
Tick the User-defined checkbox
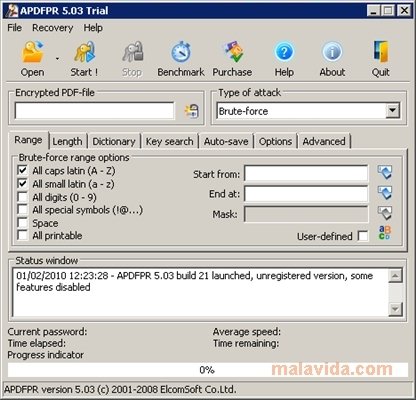(x=363, y=236)
